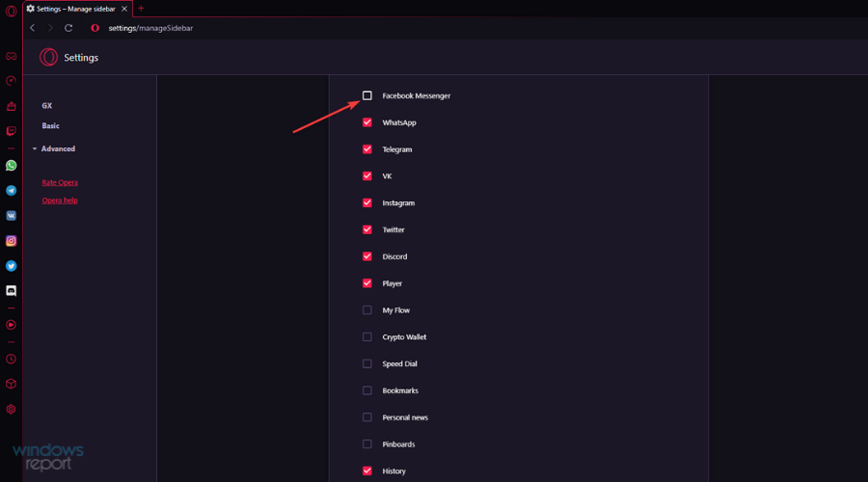868x482 pixels.
Task: Open GX Cleaner sidebar icon
Action: click(11, 106)
